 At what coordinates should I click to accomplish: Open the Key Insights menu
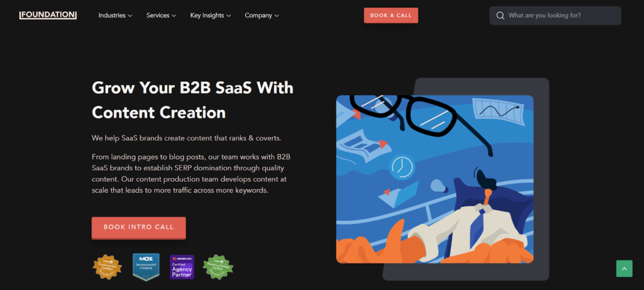coord(211,16)
